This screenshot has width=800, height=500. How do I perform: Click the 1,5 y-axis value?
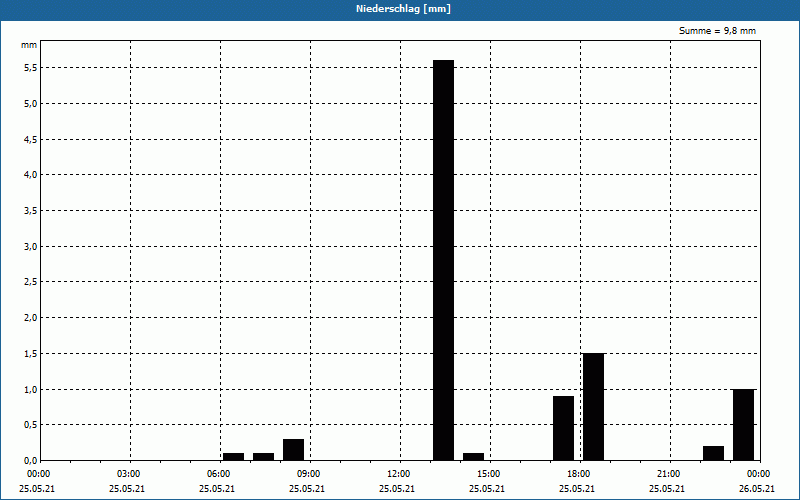31,354
